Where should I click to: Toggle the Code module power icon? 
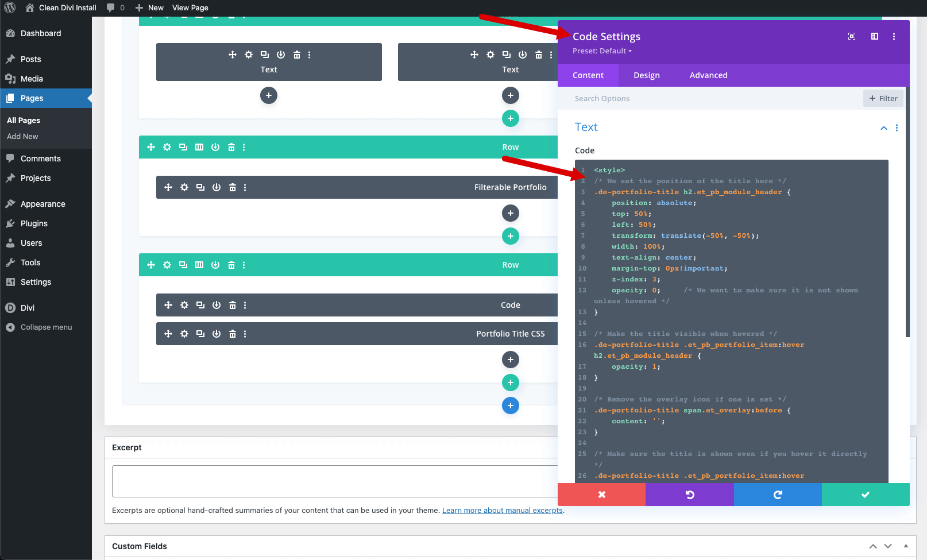tap(217, 305)
